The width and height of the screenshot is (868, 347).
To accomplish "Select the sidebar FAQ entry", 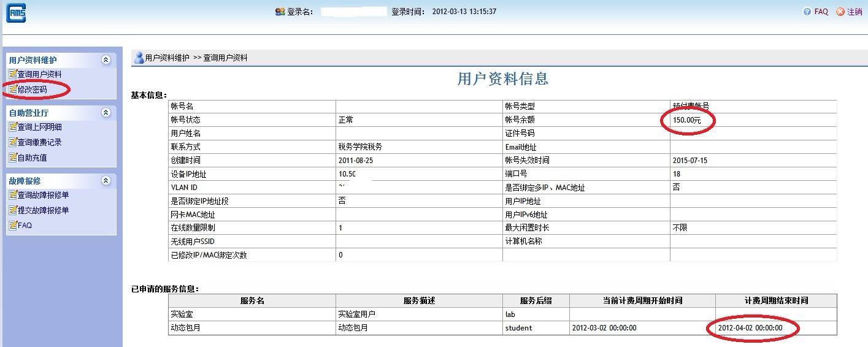I will pyautogui.click(x=25, y=225).
